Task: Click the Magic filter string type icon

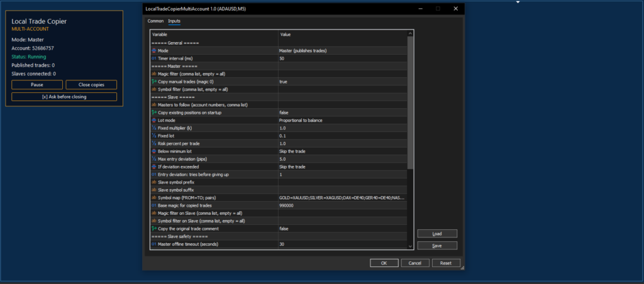Action: [x=154, y=74]
